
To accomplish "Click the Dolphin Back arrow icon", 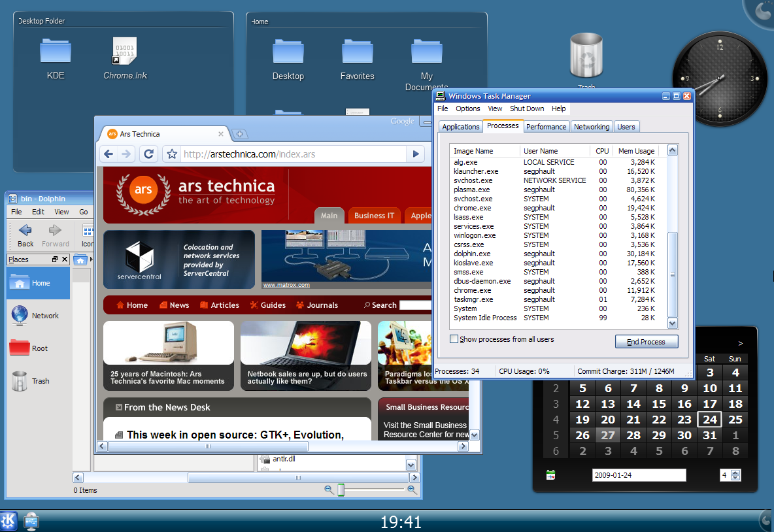I will click(25, 230).
